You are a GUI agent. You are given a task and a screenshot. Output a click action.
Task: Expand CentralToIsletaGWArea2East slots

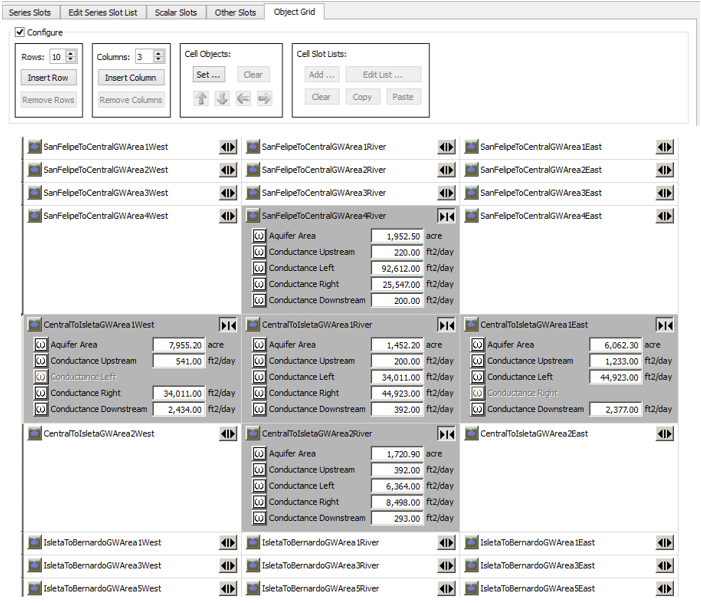(664, 434)
